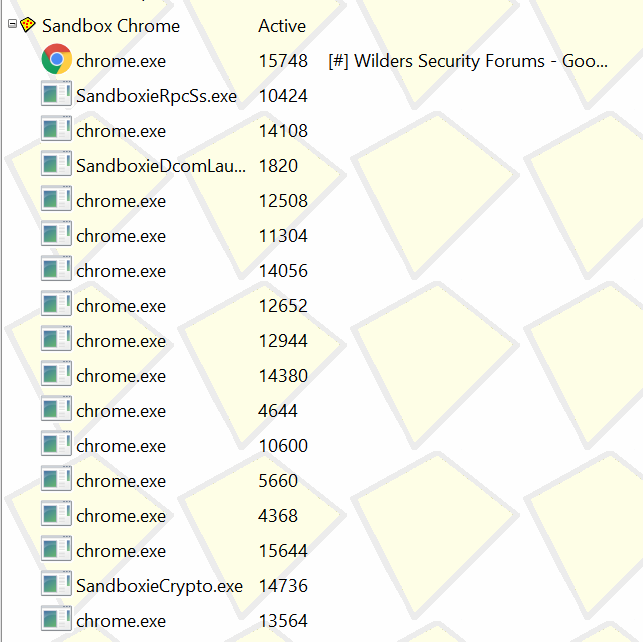
Task: Click process ID 12944
Action: tap(283, 341)
